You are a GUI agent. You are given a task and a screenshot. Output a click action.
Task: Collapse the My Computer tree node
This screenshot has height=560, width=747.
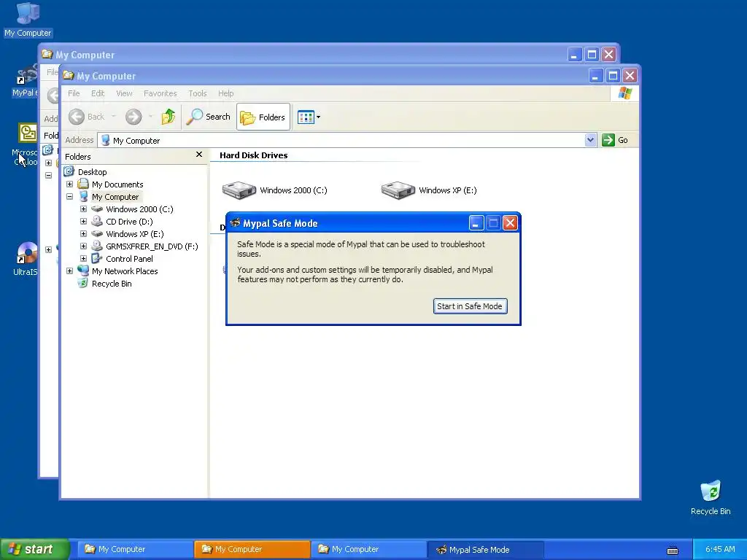coord(69,197)
